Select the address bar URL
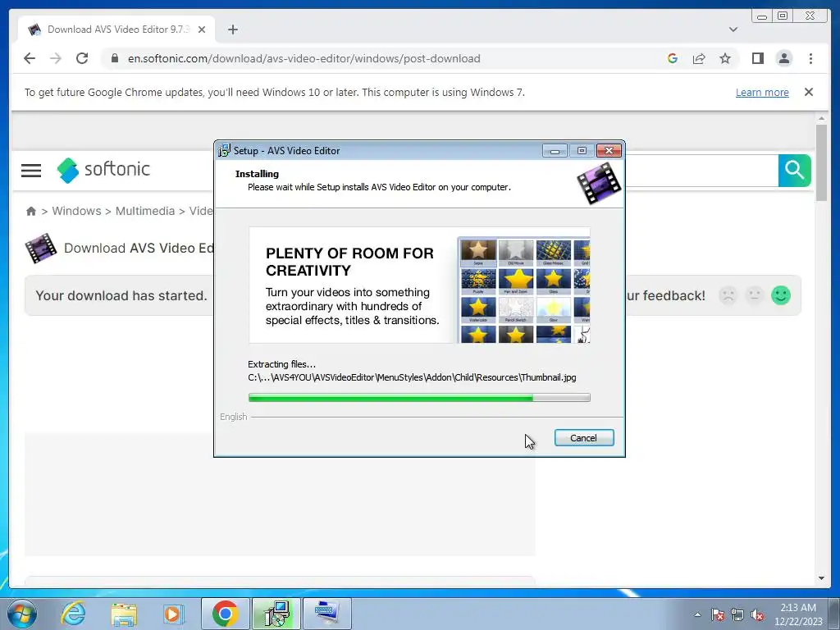Viewport: 840px width, 630px height. pyautogui.click(x=304, y=58)
